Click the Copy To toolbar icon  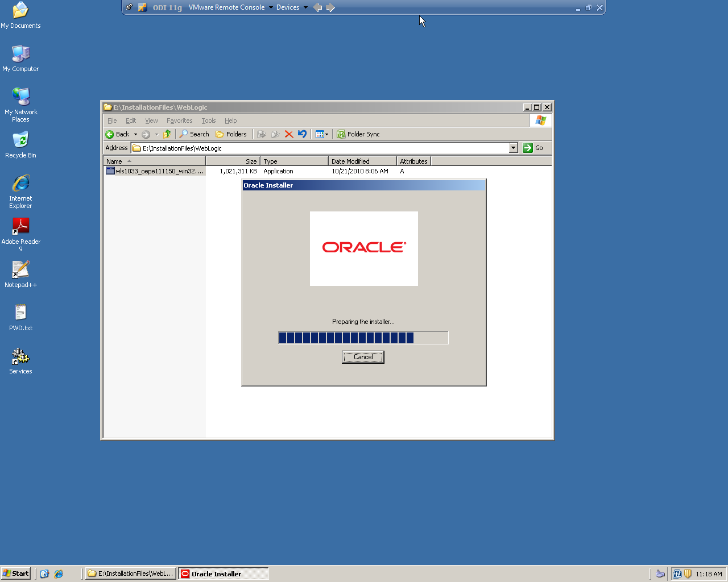click(x=275, y=134)
